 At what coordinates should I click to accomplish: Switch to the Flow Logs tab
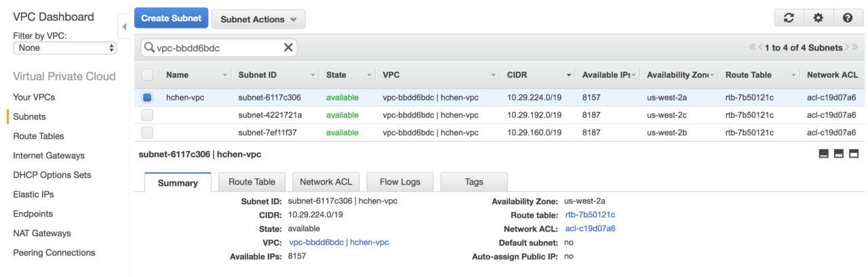pyautogui.click(x=399, y=182)
